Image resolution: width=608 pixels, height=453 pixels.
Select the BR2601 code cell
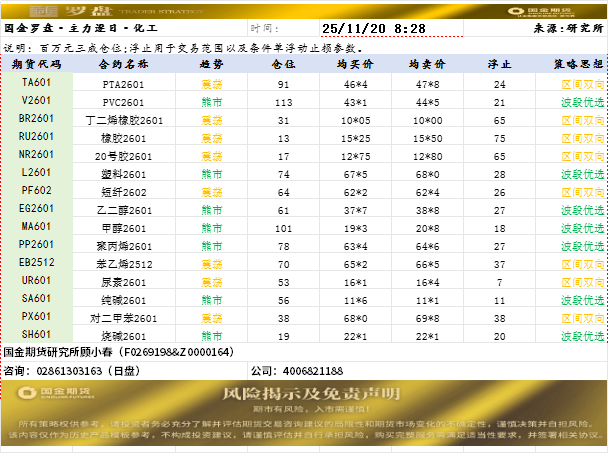(x=36, y=118)
